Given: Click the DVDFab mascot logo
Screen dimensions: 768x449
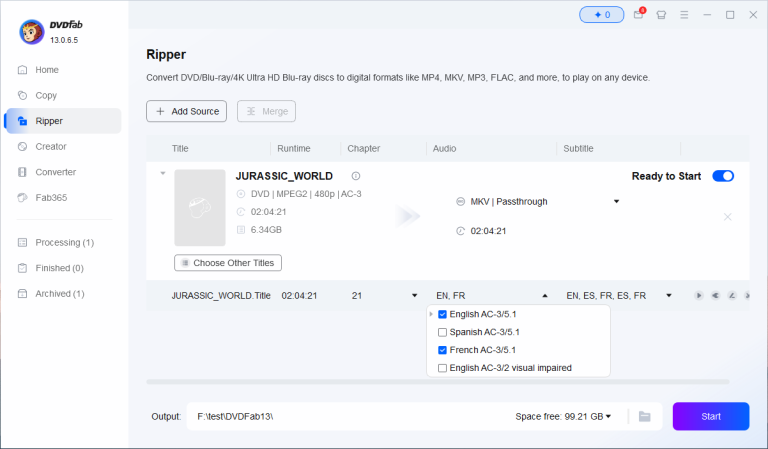Looking at the screenshot, I should (x=31, y=32).
